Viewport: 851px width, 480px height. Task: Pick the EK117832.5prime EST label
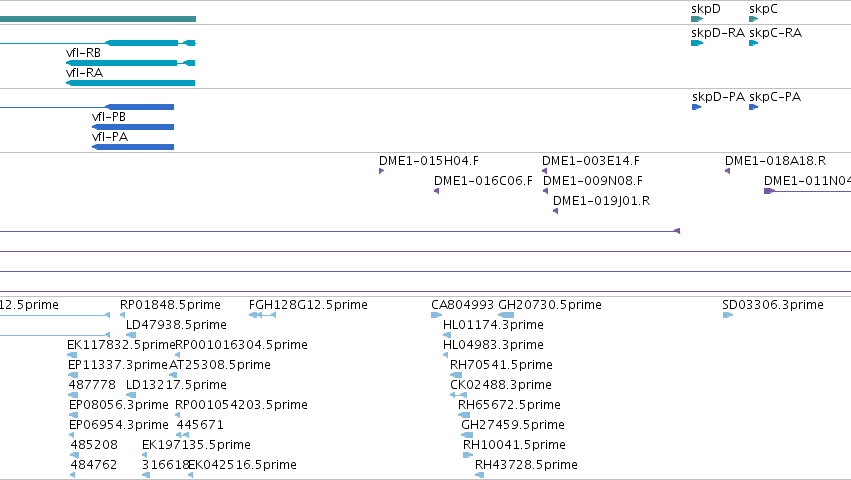pyautogui.click(x=121, y=345)
